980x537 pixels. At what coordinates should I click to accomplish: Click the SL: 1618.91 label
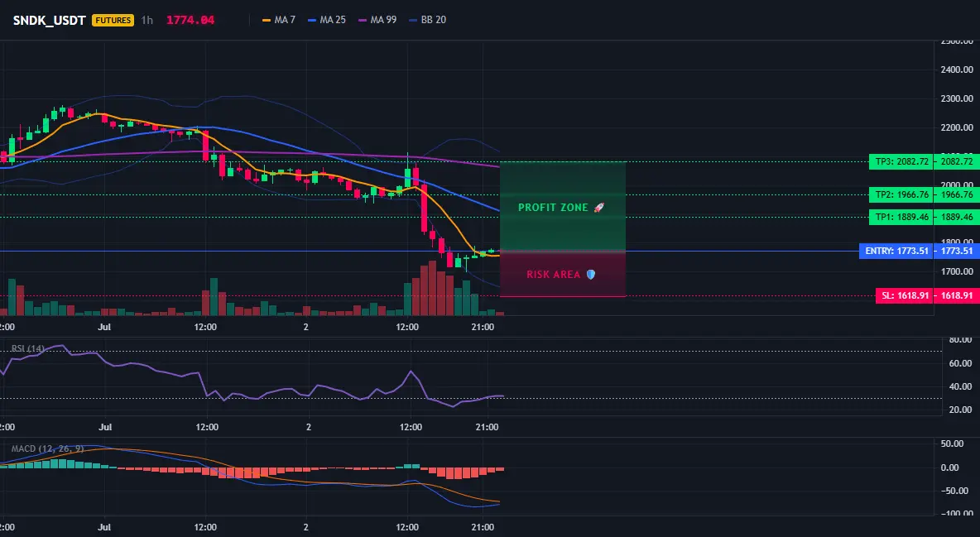[904, 295]
